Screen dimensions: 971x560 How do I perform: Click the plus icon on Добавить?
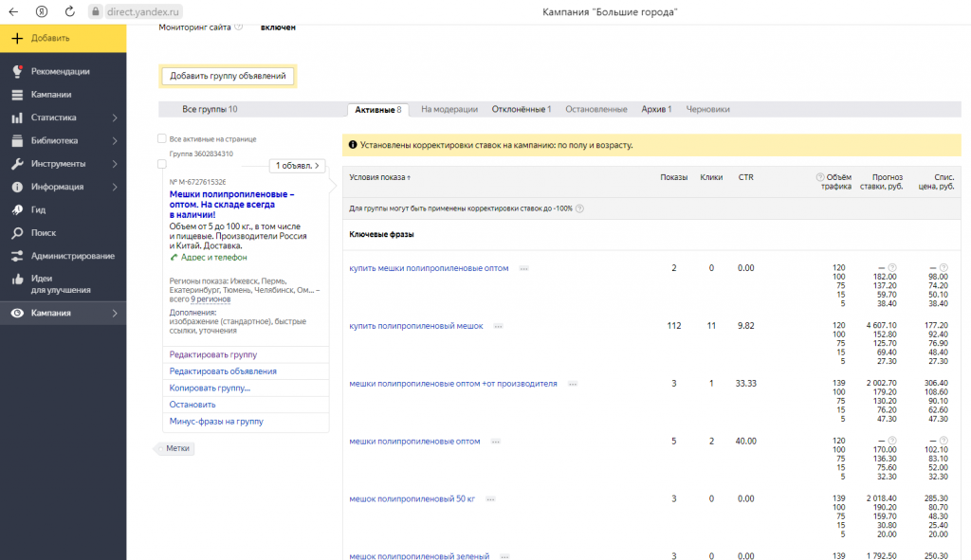(x=17, y=38)
